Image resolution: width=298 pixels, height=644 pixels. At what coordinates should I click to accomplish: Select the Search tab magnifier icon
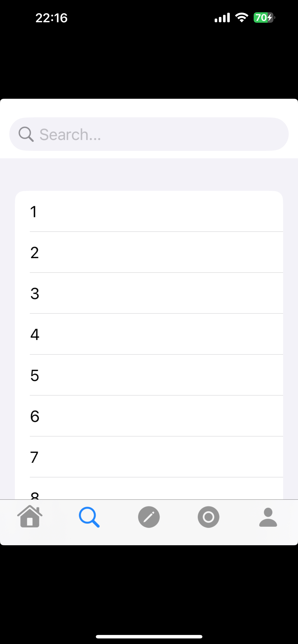(x=89, y=517)
